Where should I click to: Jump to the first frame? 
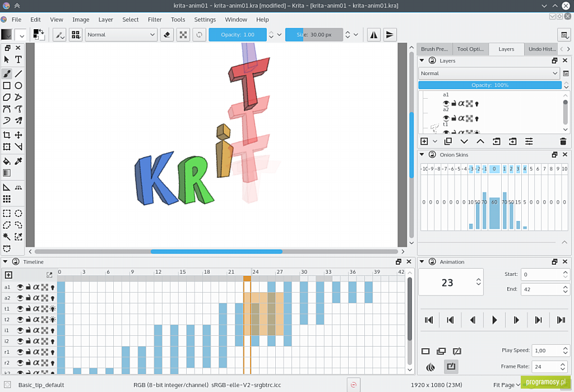point(429,320)
